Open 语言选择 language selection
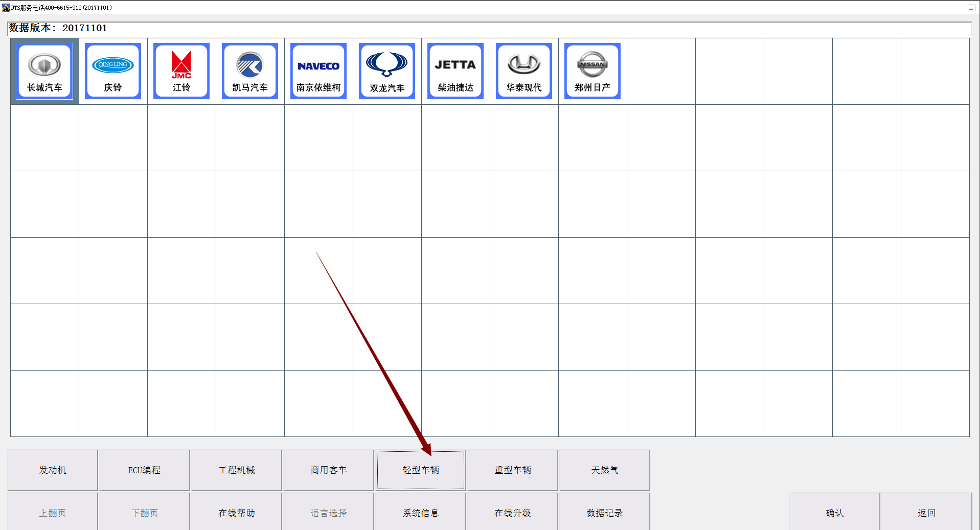 [x=328, y=512]
